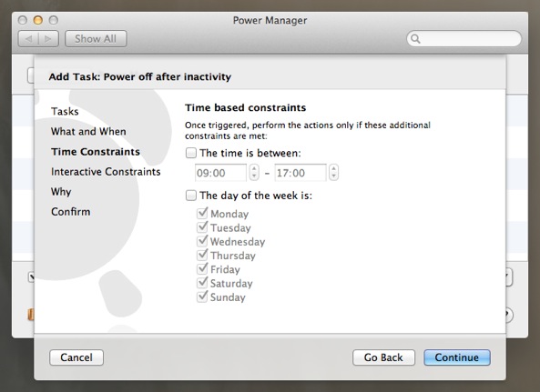540x392 pixels.
Task: Enable 'The day of the week is' checkbox
Action: point(191,196)
